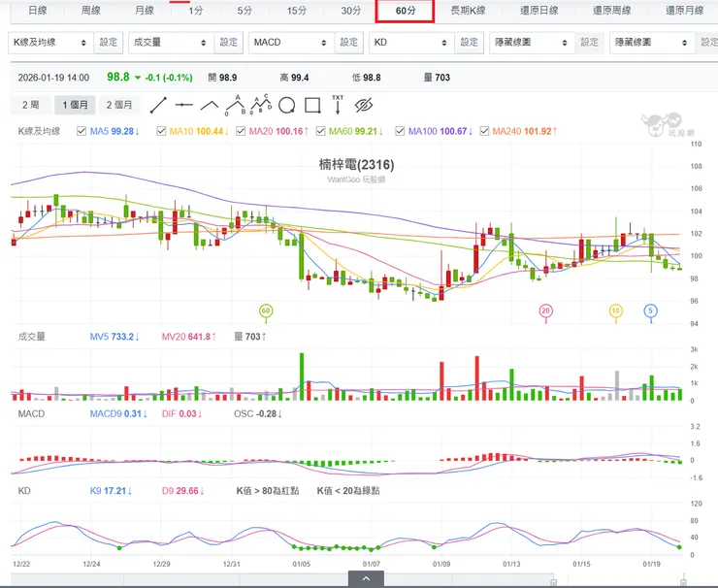Uncheck the MA60 moving average checkbox

pyautogui.click(x=320, y=131)
